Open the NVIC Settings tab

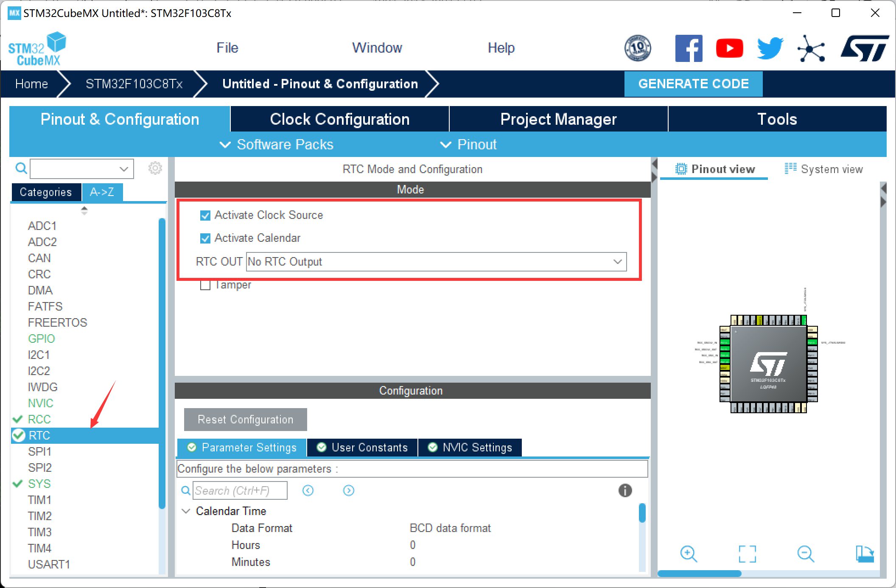[470, 448]
